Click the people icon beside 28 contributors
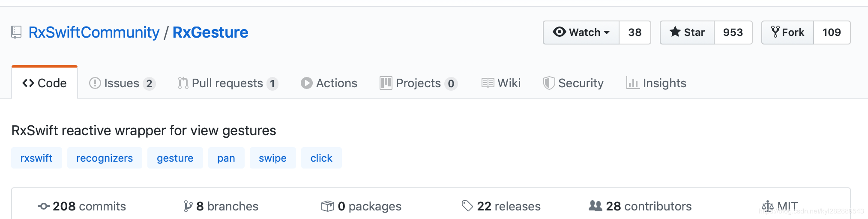Viewport: 868px width, 219px height. coord(596,206)
